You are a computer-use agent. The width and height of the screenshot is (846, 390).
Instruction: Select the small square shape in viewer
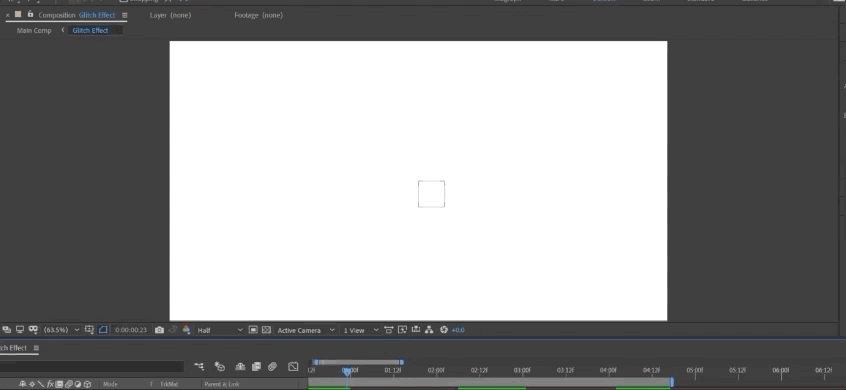click(x=432, y=194)
